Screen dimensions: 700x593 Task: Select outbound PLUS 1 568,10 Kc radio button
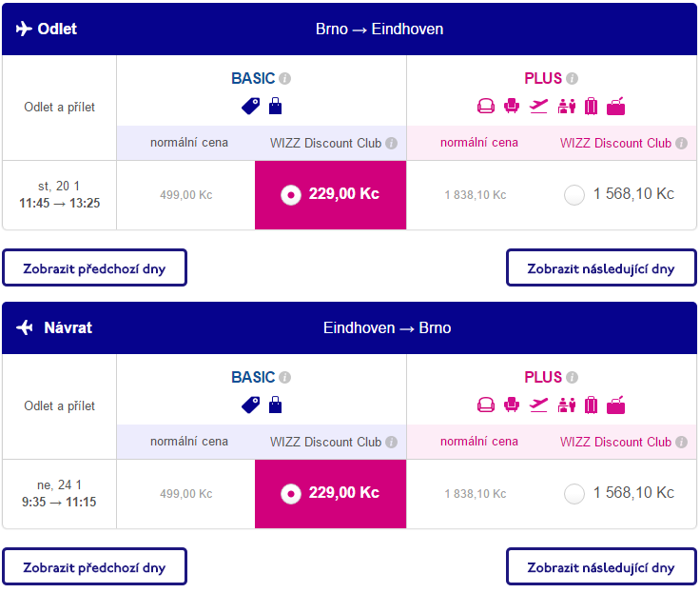(574, 195)
